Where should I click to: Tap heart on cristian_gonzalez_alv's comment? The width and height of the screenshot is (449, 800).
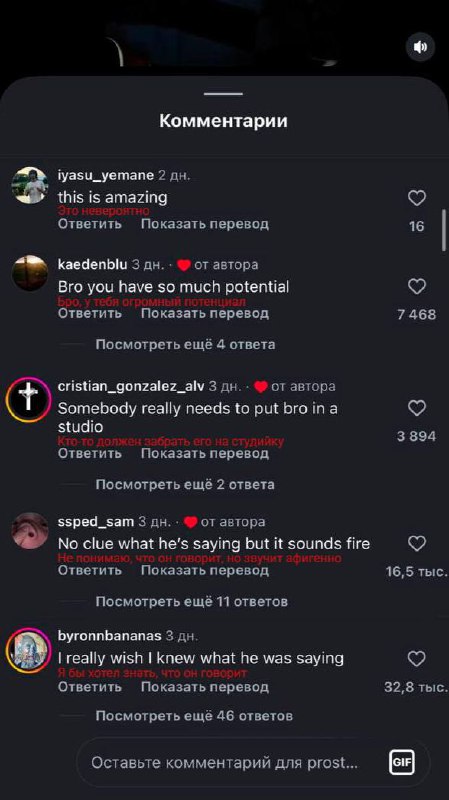(417, 408)
